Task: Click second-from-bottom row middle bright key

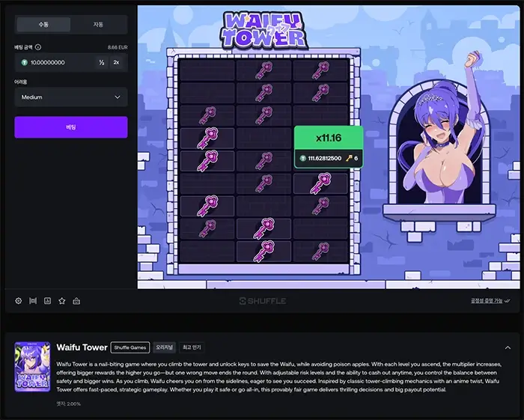Action: [x=263, y=228]
